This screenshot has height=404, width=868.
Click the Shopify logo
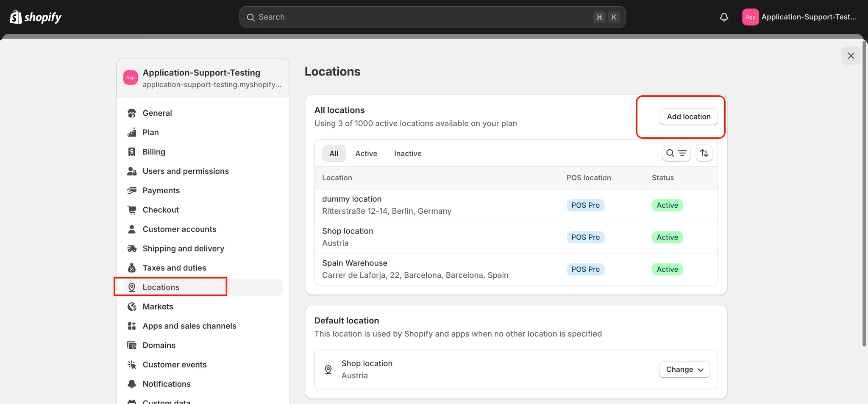[36, 17]
